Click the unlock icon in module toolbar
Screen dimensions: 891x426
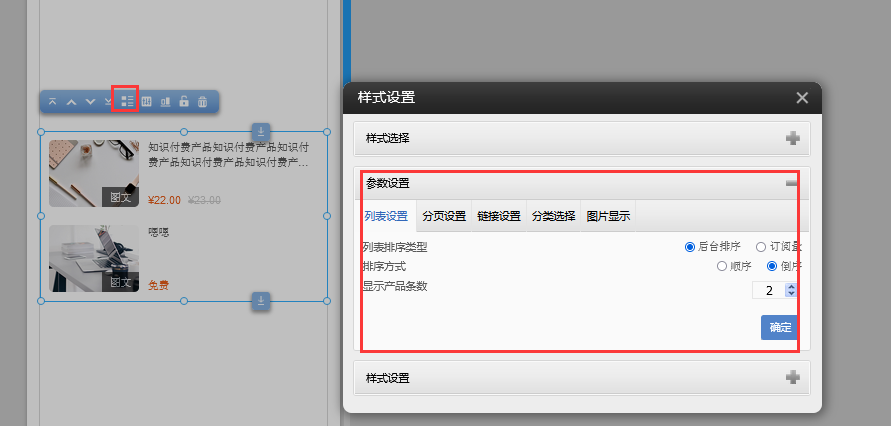(183, 102)
